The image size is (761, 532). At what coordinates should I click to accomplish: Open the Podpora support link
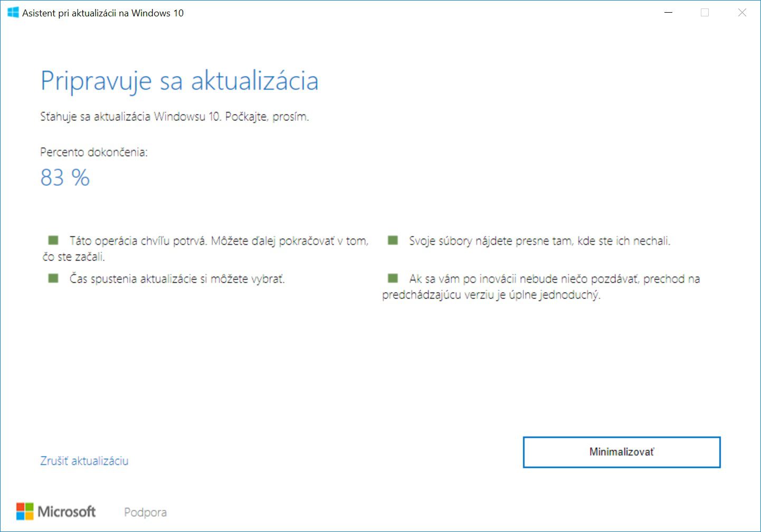145,512
